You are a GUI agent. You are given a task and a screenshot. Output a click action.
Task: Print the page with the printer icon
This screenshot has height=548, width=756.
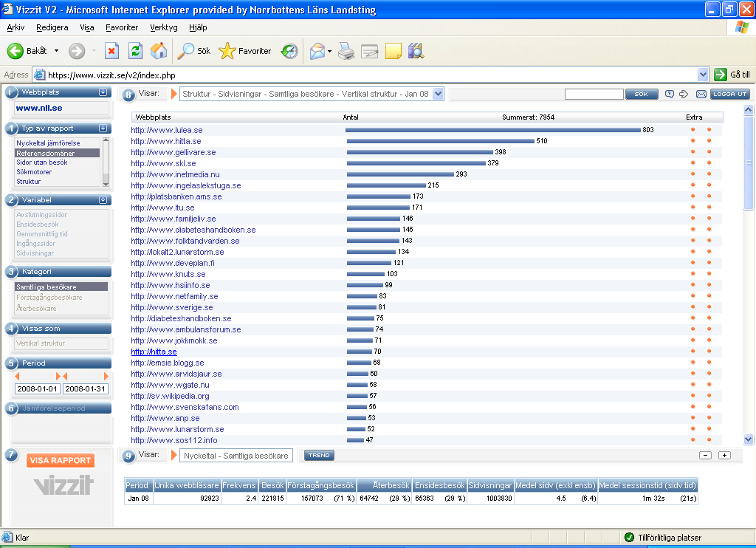[x=346, y=51]
